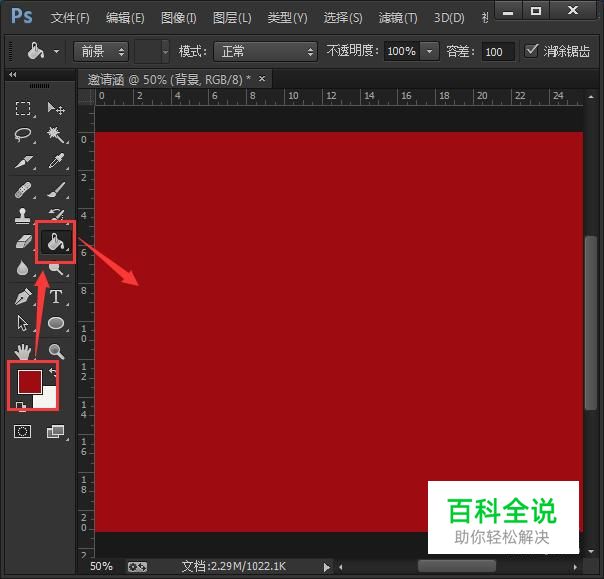Reset default foreground and background colors
The width and height of the screenshot is (604, 579).
click(21, 405)
